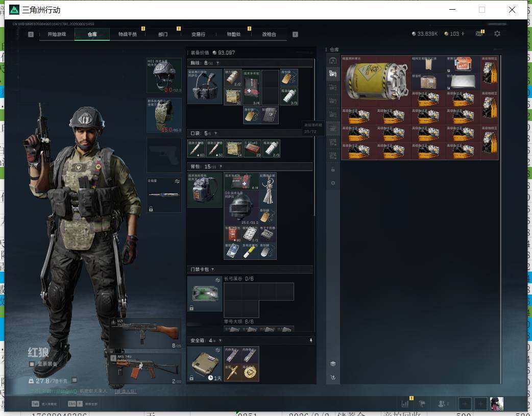This screenshot has height=416, width=532.
Task: Click the underlined link beside 机密航天
Action: (x=126, y=391)
